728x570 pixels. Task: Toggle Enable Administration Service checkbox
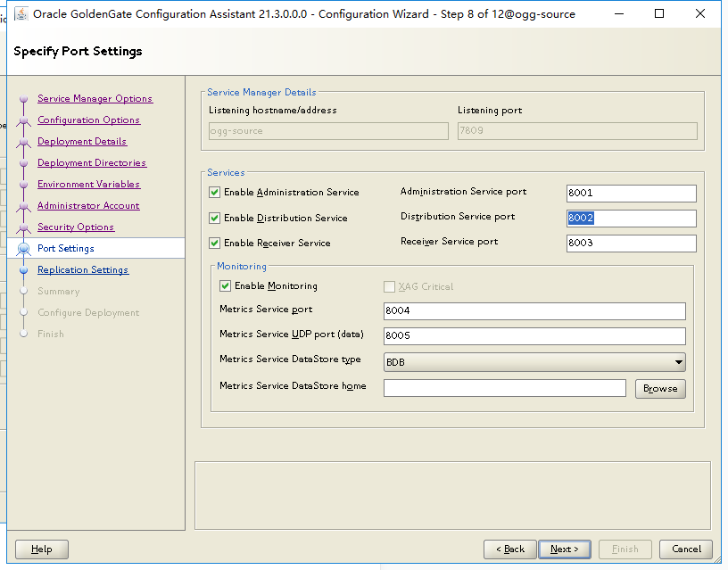coord(214,192)
